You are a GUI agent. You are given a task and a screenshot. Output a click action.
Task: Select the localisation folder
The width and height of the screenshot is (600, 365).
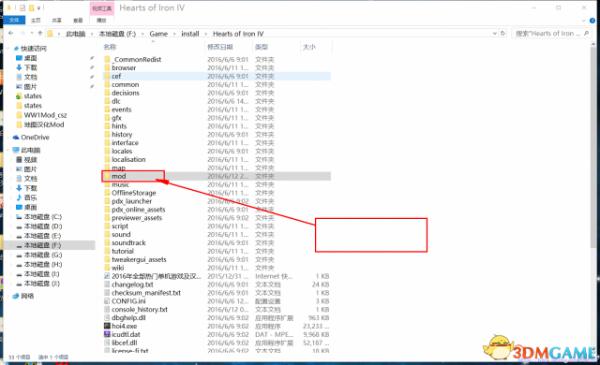click(129, 159)
